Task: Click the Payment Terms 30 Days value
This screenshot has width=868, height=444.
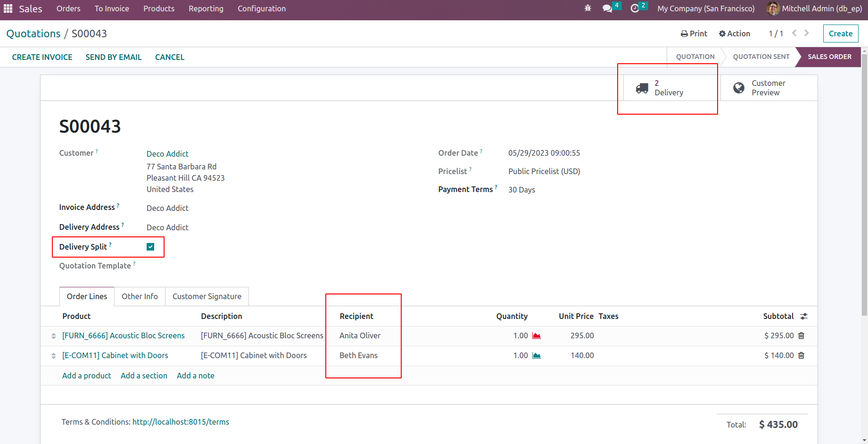Action: [x=521, y=190]
